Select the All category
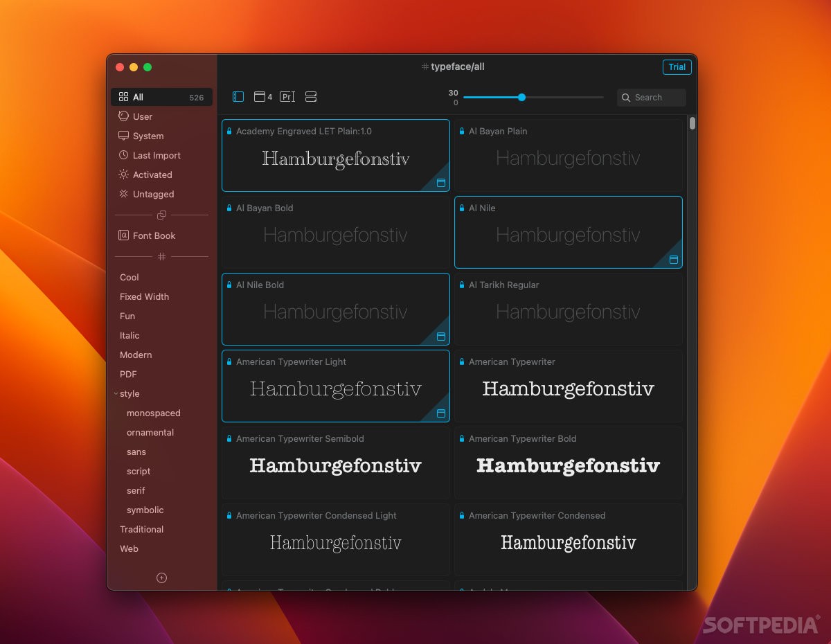 161,97
